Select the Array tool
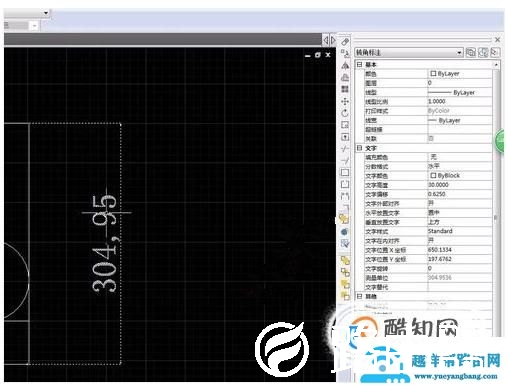This screenshot has height=387, width=507. [345, 89]
